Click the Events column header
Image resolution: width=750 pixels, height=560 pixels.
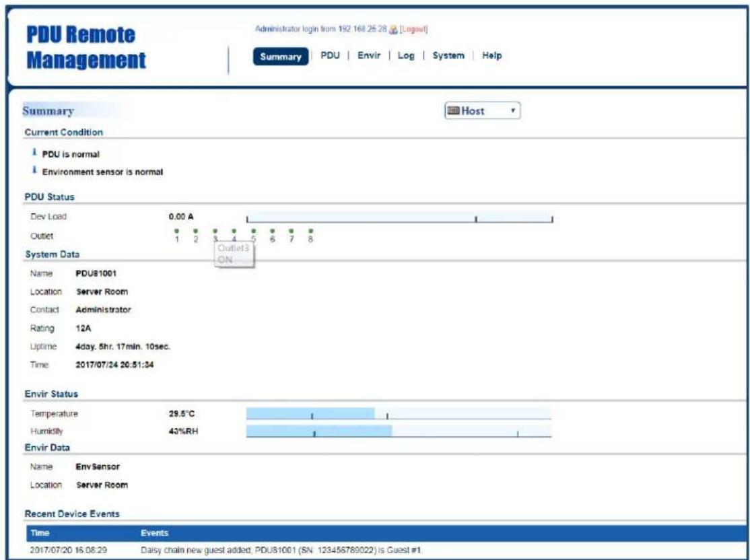[154, 533]
